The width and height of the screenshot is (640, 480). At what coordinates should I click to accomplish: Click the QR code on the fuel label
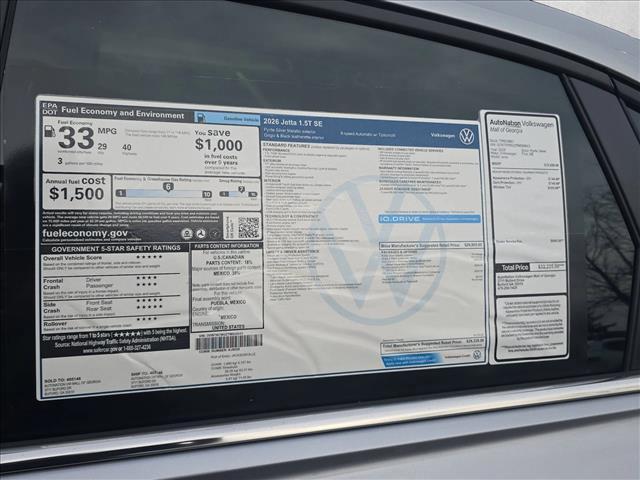249,228
